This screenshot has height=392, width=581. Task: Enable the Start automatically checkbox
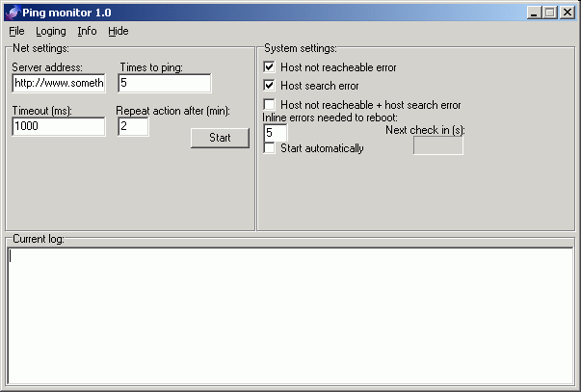point(270,148)
